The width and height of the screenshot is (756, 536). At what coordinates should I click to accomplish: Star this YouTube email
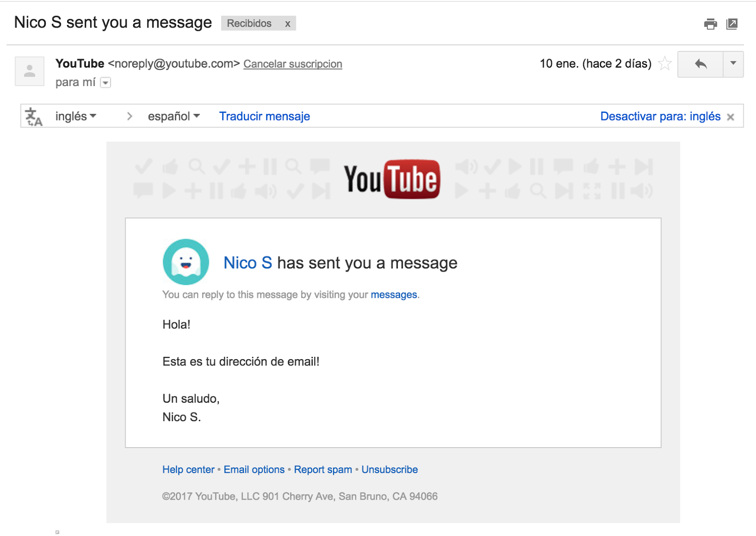tap(665, 63)
